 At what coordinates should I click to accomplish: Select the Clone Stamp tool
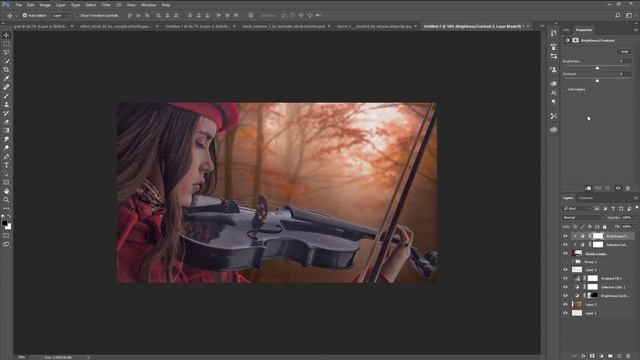[x=6, y=104]
